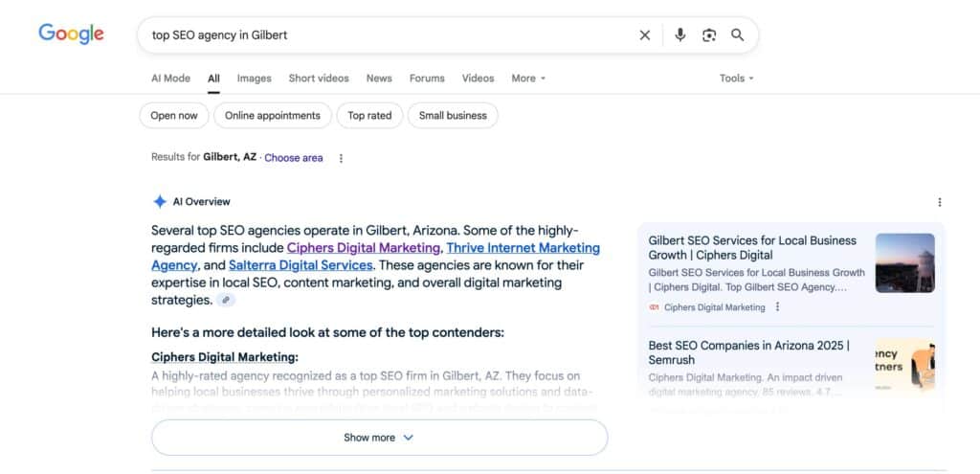Apply the Top rated filter chip

coord(369,116)
